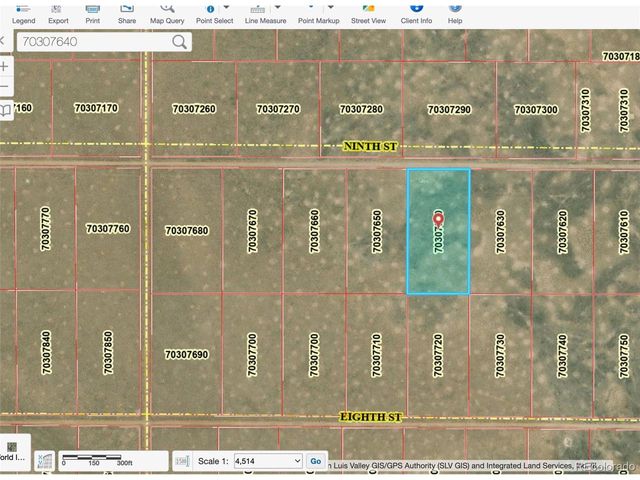This screenshot has width=640, height=480.
Task: Expand the Point Select dropdown arrow
Action: [x=227, y=7]
